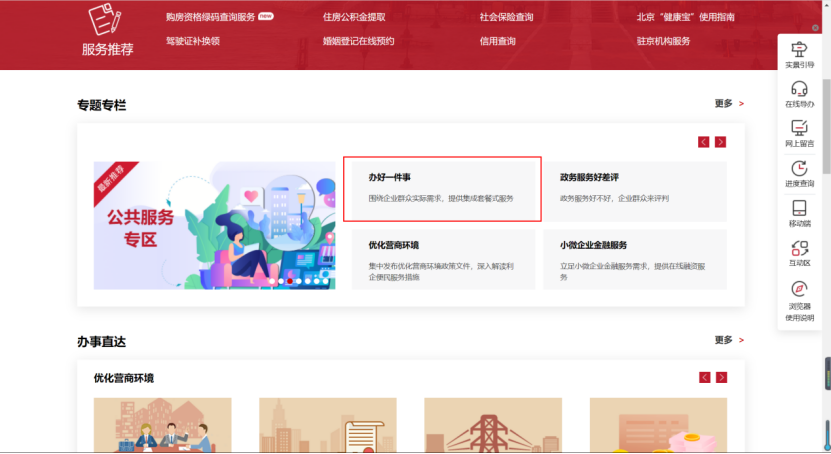Open 更多 link beside 专题专栏
The width and height of the screenshot is (831, 454).
(x=729, y=104)
